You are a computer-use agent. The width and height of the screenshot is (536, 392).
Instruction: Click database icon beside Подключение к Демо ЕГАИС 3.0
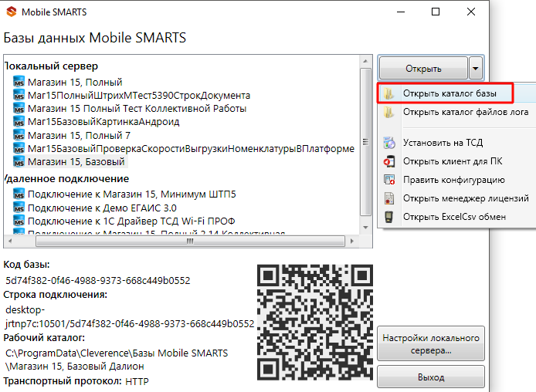[x=19, y=208]
